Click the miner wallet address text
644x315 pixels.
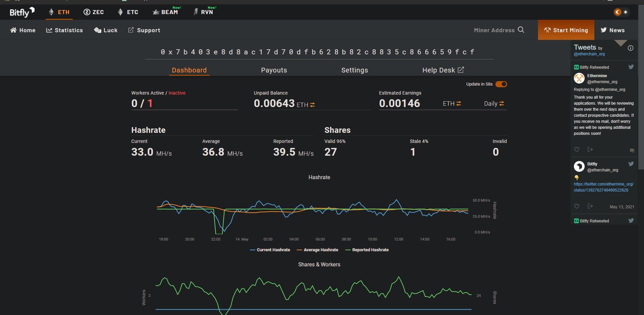click(318, 52)
